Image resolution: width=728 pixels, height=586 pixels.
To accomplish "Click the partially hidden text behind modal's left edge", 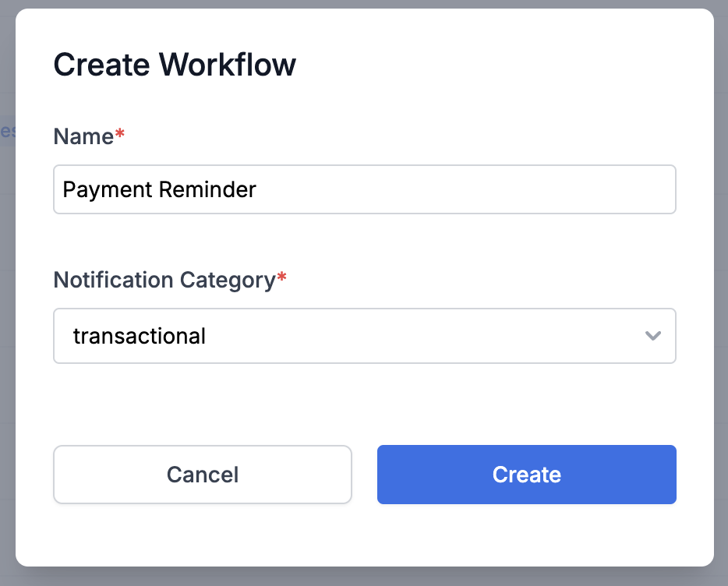I will (x=8, y=132).
